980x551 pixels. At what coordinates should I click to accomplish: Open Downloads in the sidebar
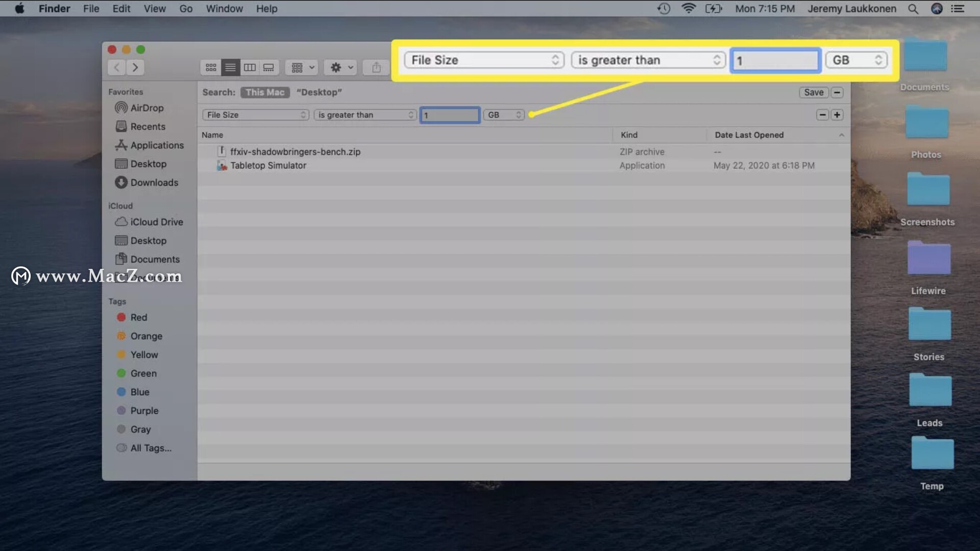[146, 183]
